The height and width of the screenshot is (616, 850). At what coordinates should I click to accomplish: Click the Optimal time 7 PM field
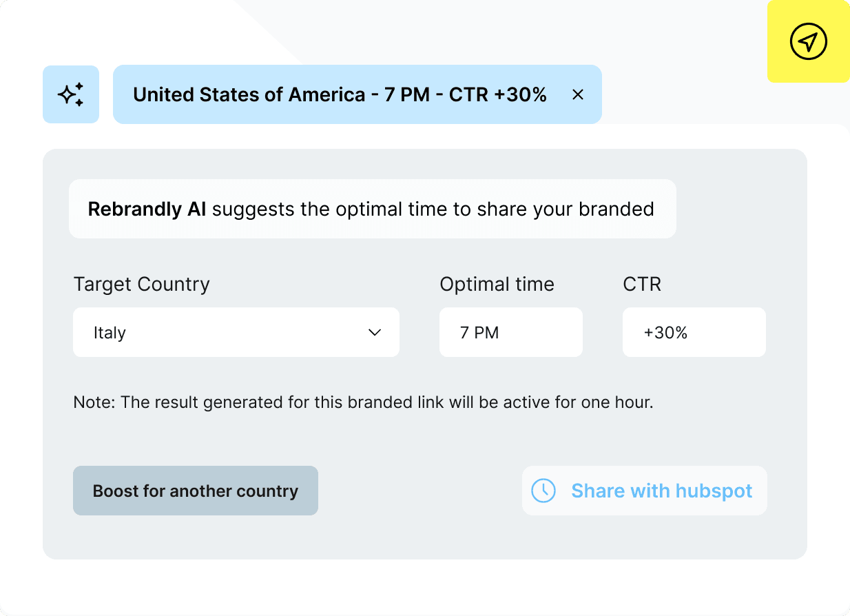click(x=510, y=332)
